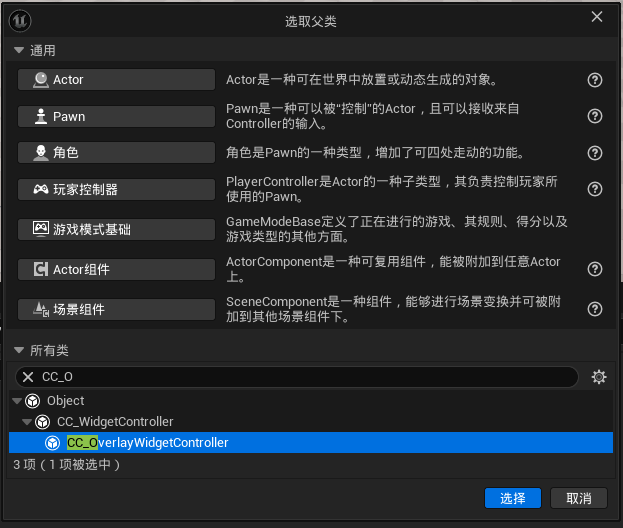Click the GameModeBase description text

tap(397, 229)
